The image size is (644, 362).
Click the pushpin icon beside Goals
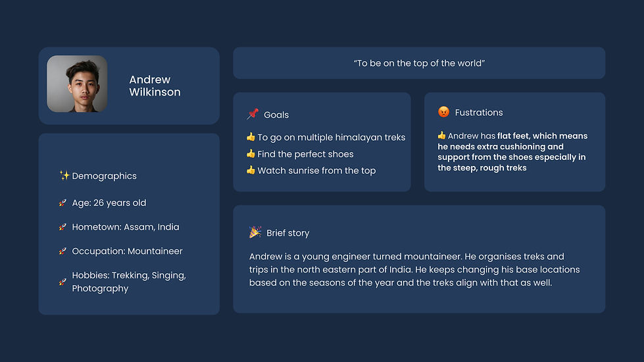pyautogui.click(x=253, y=115)
